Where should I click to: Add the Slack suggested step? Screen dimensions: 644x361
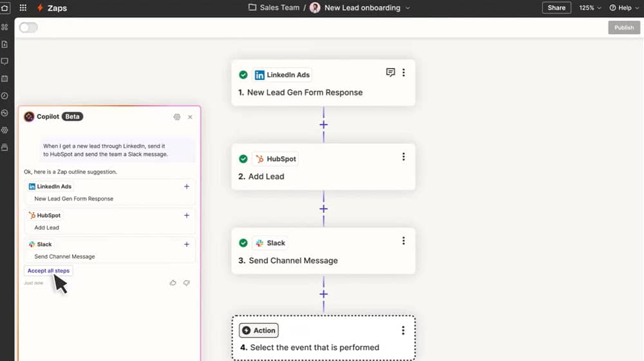click(187, 244)
